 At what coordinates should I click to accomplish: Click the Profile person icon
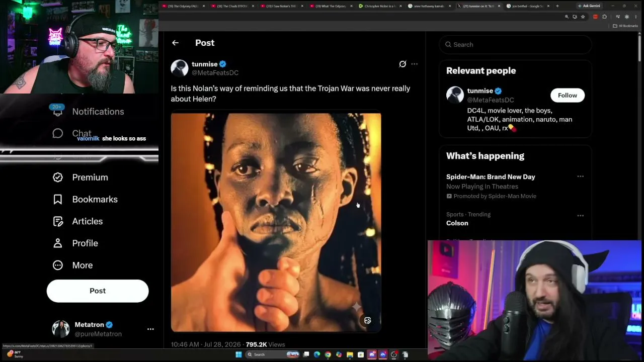[x=58, y=243]
